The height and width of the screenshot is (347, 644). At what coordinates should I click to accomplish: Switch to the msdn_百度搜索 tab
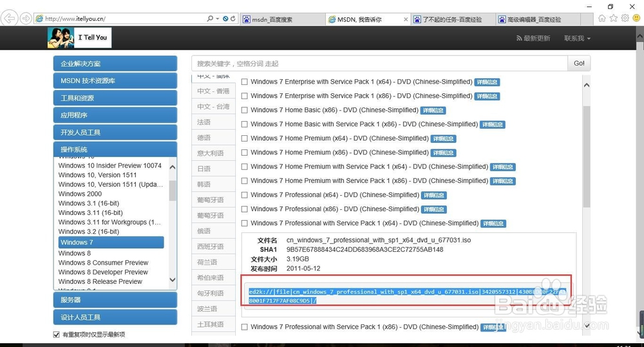coord(283,19)
